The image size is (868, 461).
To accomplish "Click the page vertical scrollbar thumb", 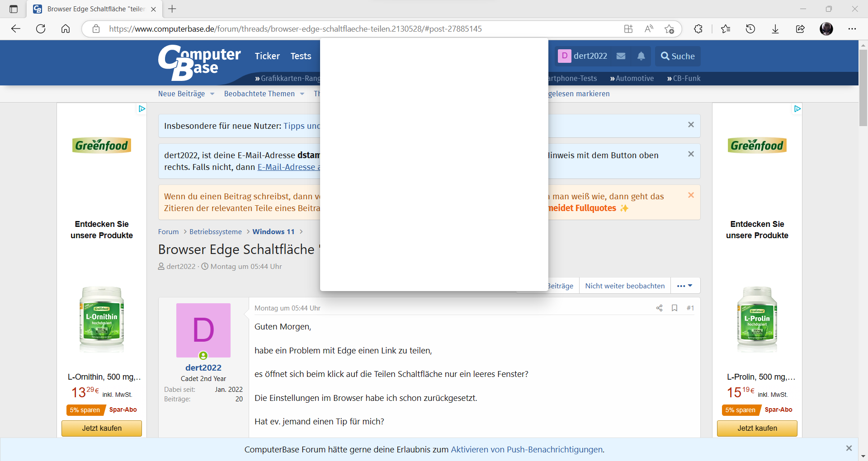I will point(863,88).
